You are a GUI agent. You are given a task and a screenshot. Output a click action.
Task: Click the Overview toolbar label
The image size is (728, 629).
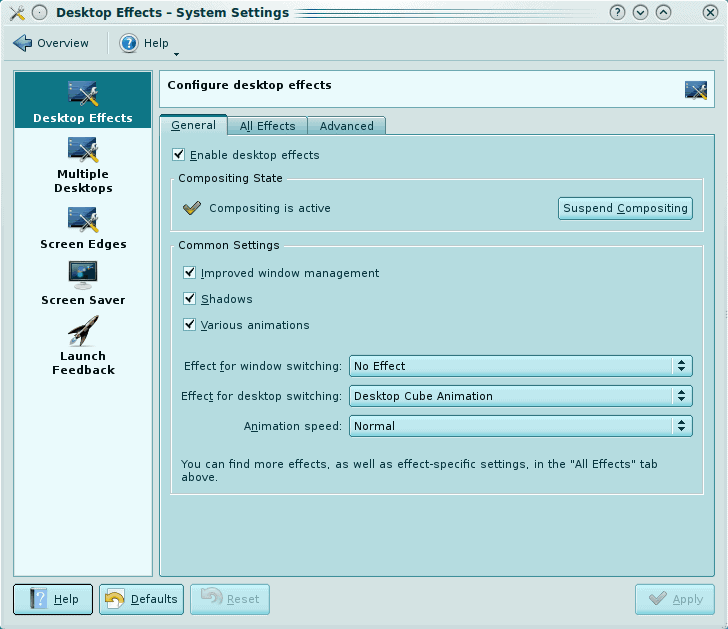[x=63, y=43]
